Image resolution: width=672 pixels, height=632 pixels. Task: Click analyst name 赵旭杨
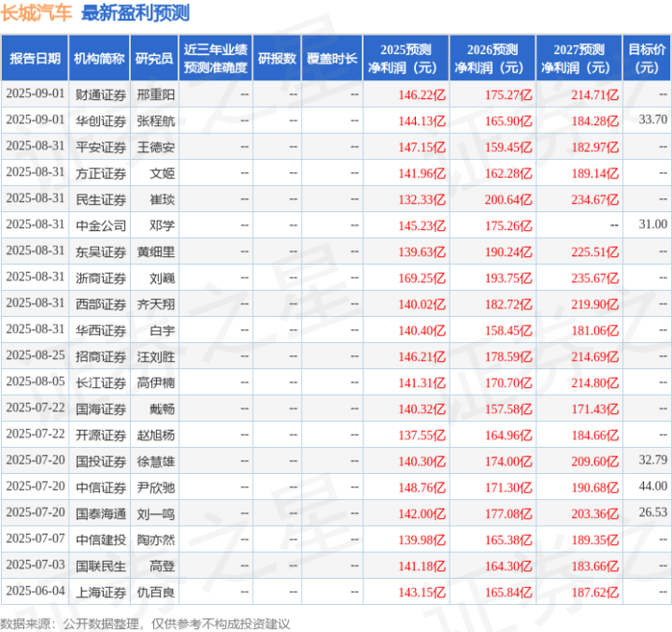[x=155, y=435]
